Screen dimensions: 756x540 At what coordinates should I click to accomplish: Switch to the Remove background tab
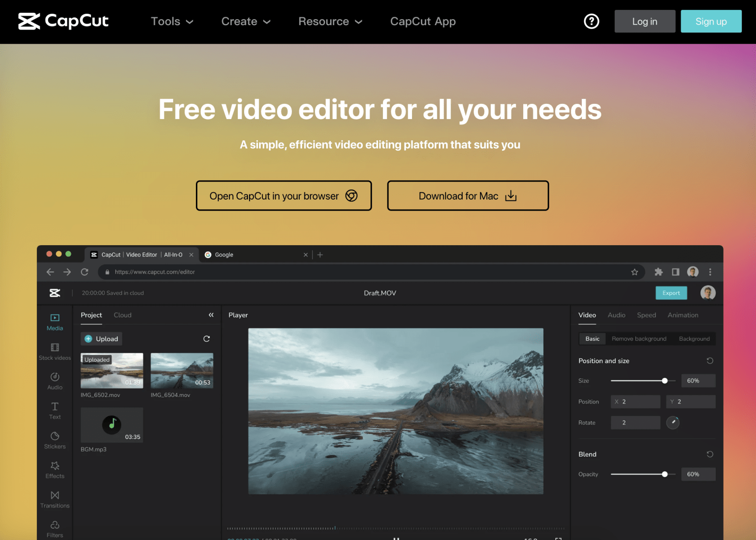point(638,339)
